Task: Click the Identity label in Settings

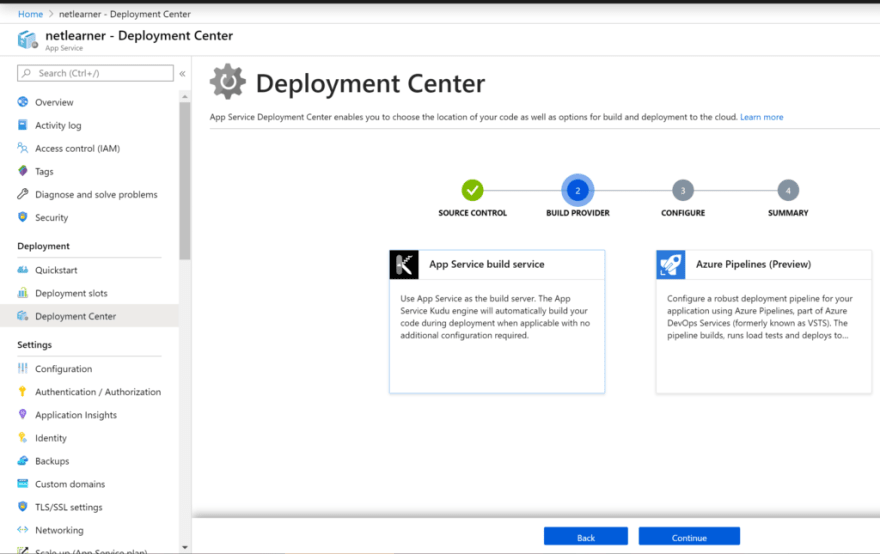Action: pos(51,438)
